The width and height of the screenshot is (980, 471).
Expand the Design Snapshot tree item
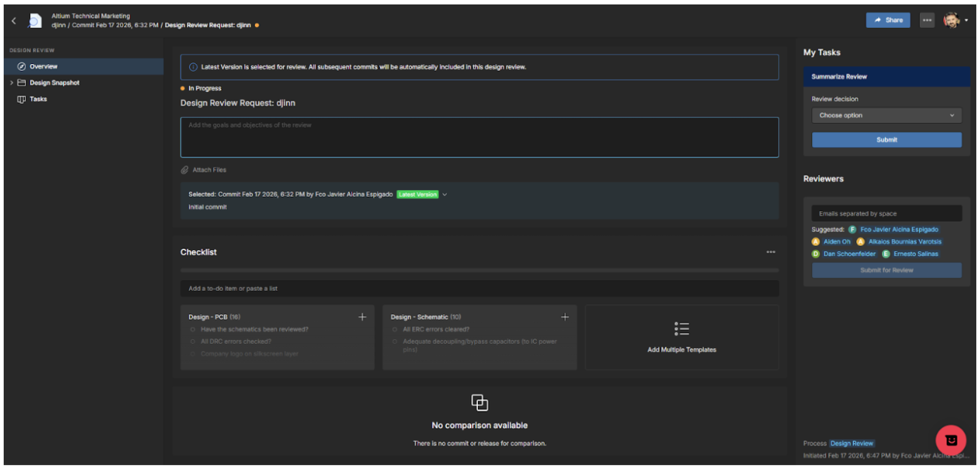click(12, 83)
